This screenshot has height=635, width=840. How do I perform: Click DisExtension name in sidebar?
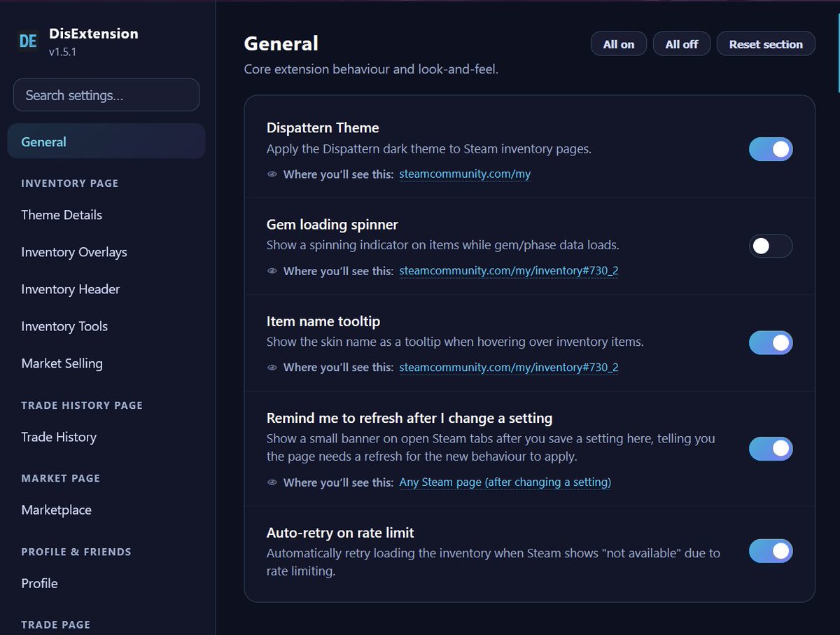(x=94, y=34)
